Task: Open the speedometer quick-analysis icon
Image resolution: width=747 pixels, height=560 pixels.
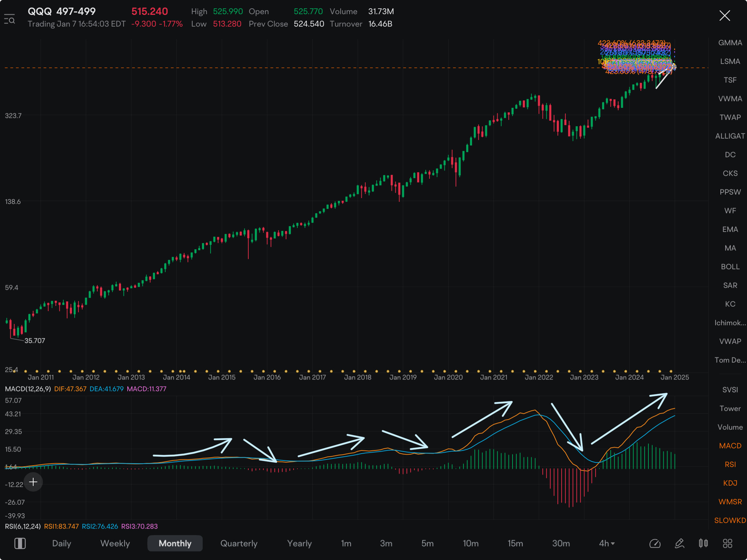Action: tap(655, 543)
